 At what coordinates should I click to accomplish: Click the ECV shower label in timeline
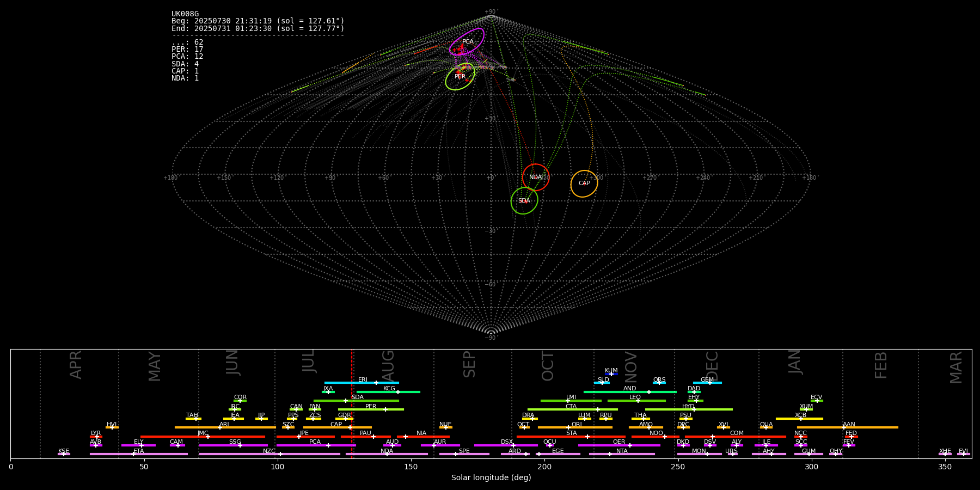coord(816,397)
